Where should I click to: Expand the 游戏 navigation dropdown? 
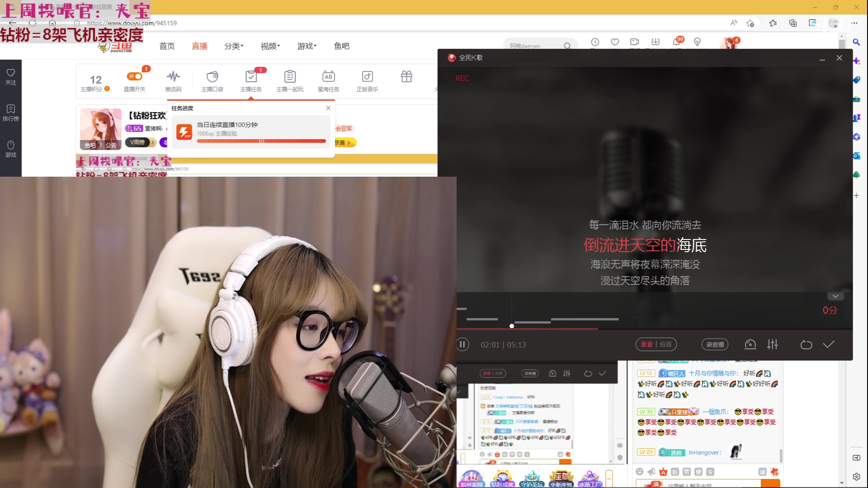pos(307,46)
